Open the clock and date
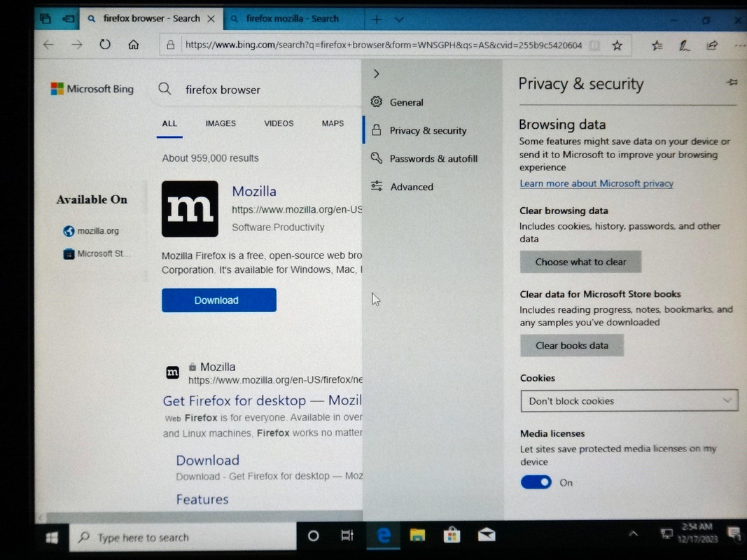This screenshot has height=560, width=747. tap(697, 533)
